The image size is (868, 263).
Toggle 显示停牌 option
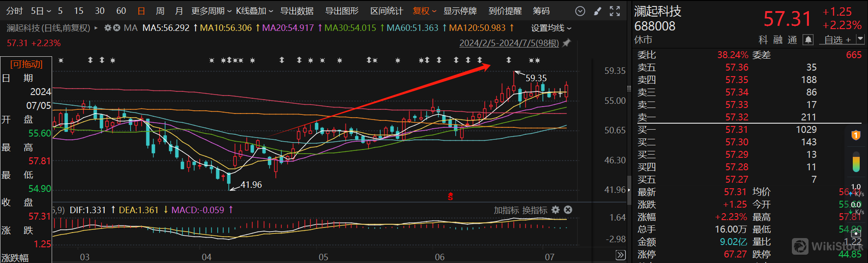click(460, 11)
